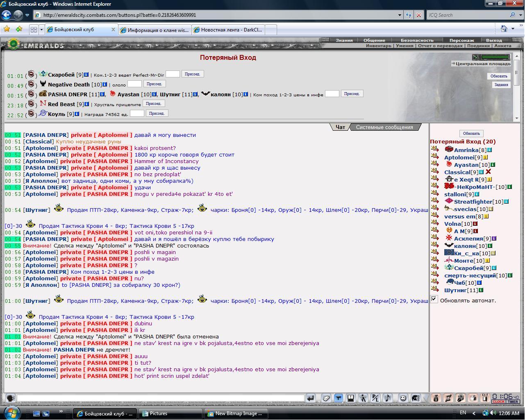525x420 pixels.
Task: Select 'Чат' chat tab
Action: (x=340, y=127)
